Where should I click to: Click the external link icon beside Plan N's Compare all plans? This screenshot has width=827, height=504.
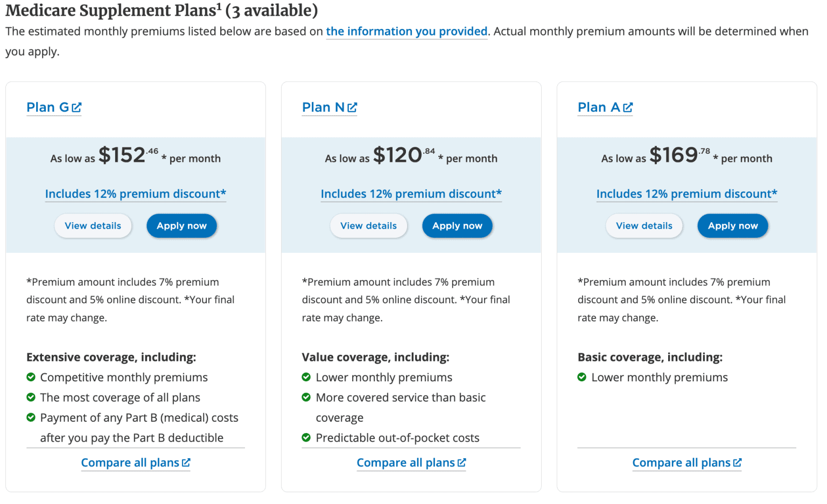click(462, 462)
